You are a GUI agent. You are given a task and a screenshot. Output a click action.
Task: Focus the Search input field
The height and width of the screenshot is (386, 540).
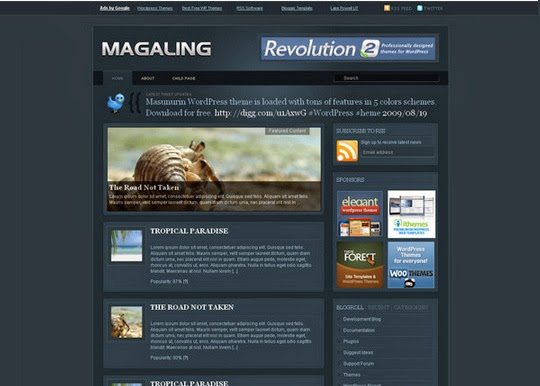coord(386,78)
